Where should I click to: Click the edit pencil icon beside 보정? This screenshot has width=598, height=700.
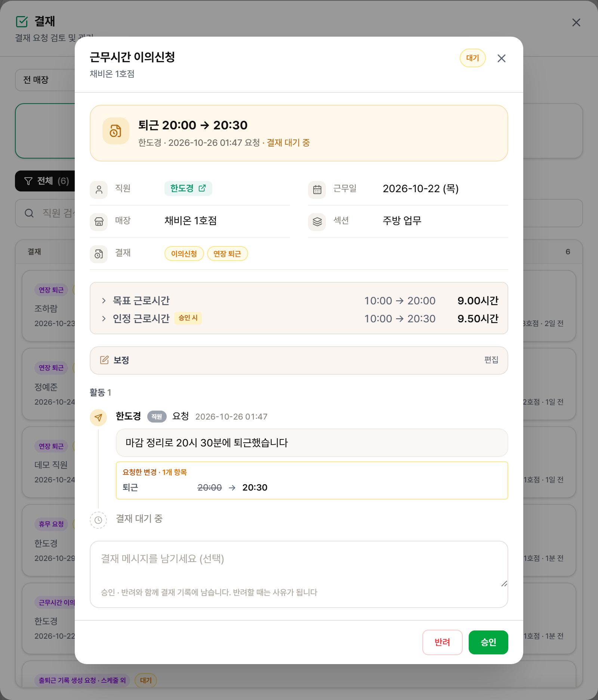tap(104, 360)
